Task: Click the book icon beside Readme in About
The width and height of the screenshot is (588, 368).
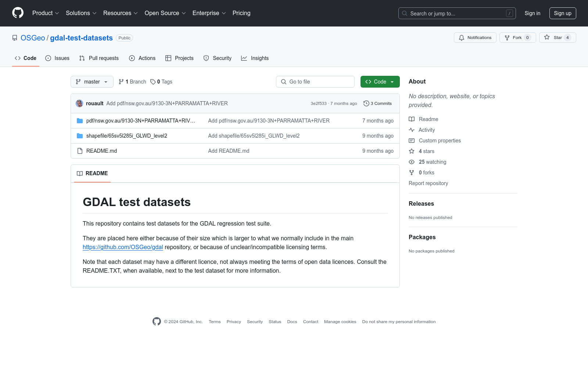Action: 412,119
